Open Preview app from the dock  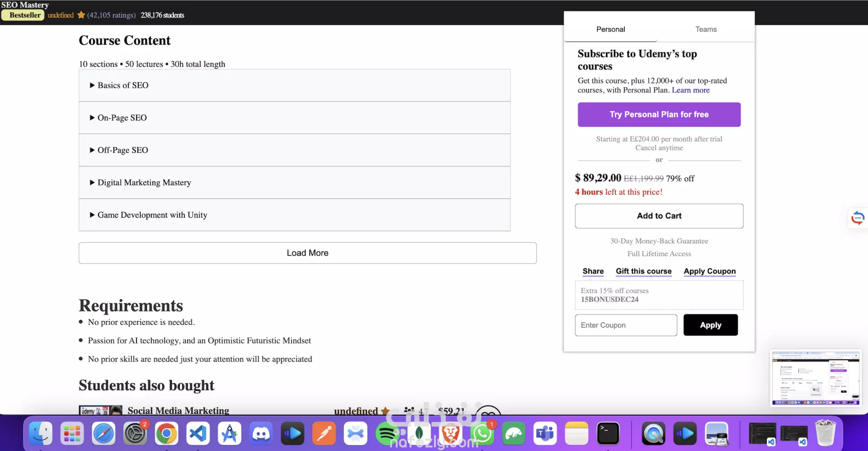[x=717, y=433]
